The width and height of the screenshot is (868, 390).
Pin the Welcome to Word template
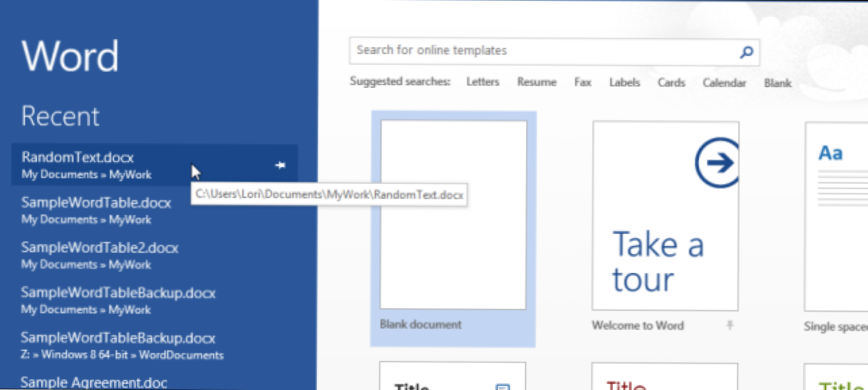[x=730, y=326]
